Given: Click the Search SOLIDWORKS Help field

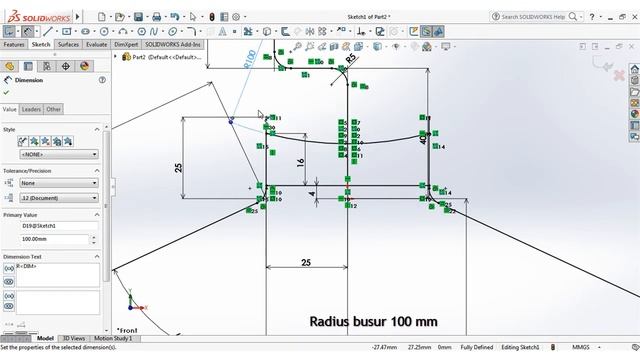Looking at the screenshot, I should pyautogui.click(x=533, y=17).
